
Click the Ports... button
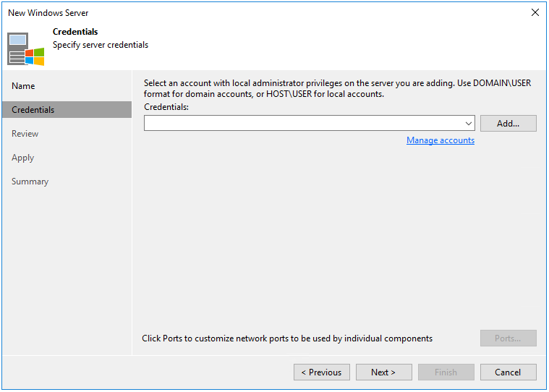click(x=508, y=338)
